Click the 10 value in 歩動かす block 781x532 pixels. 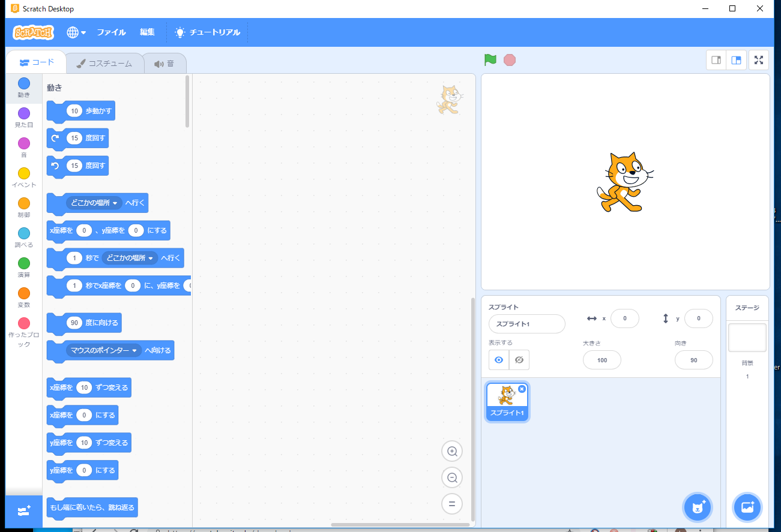pos(74,111)
